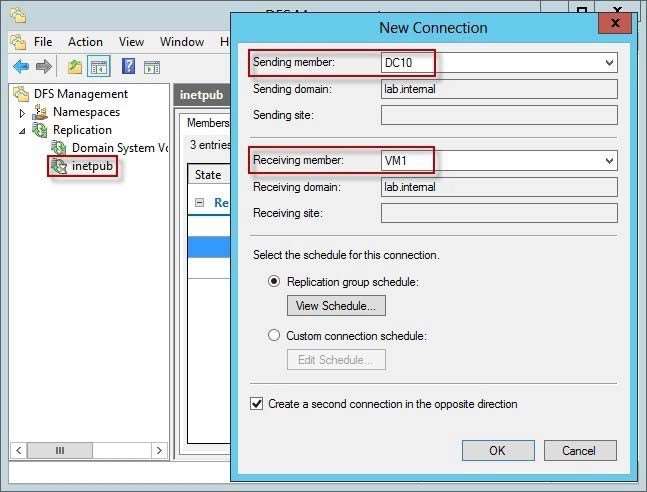Toggle the Show/Hide Action Pane icon
The width and height of the screenshot is (647, 492).
pos(152,67)
